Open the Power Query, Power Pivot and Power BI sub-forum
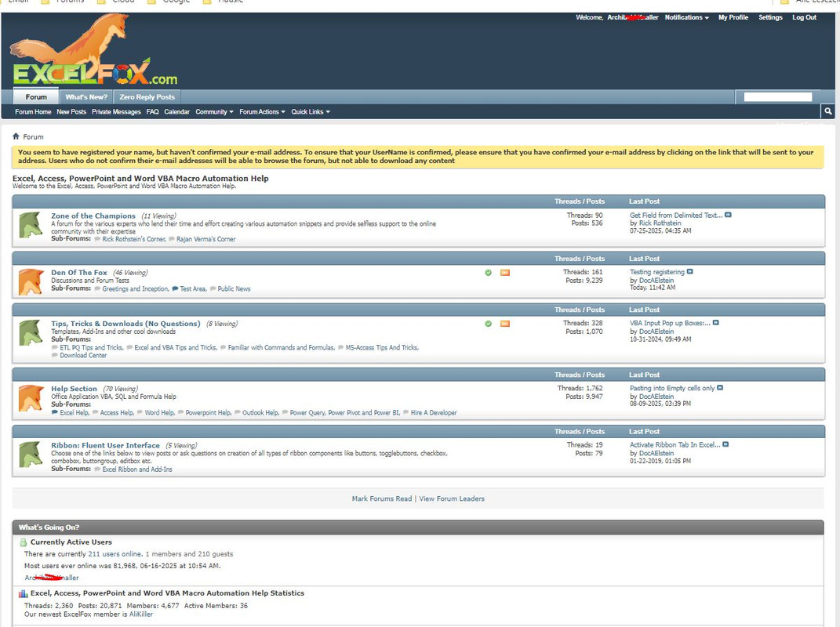 point(344,413)
